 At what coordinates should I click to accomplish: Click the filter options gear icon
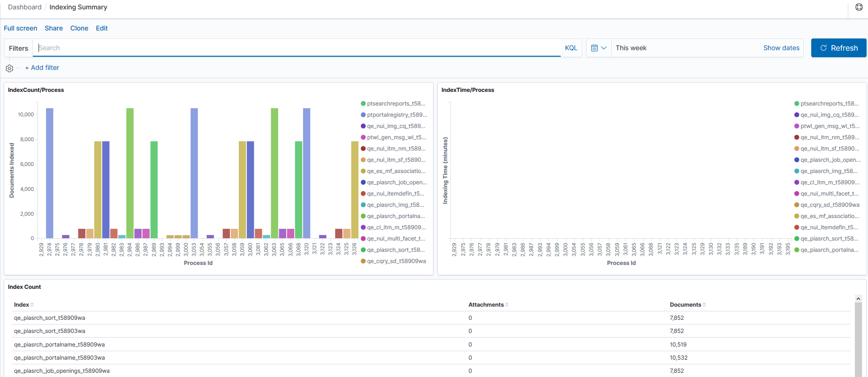click(x=9, y=68)
